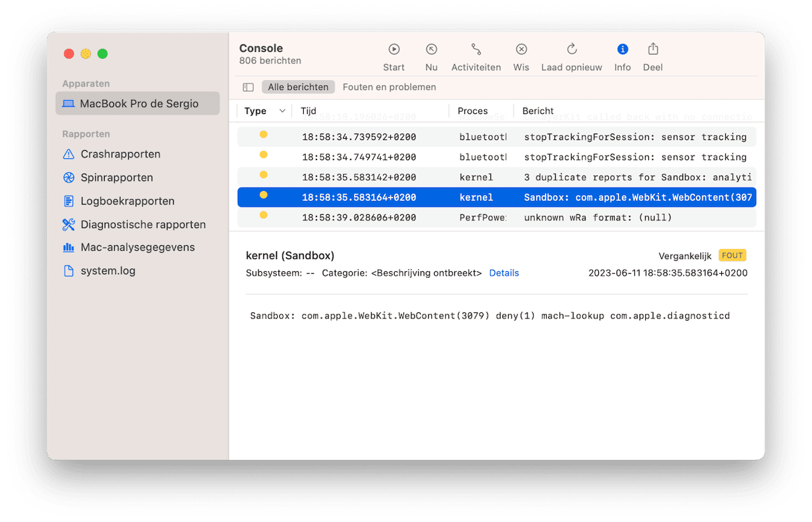The image size is (812, 522).
Task: Expand the Type column dropdown chevron
Action: (x=282, y=111)
